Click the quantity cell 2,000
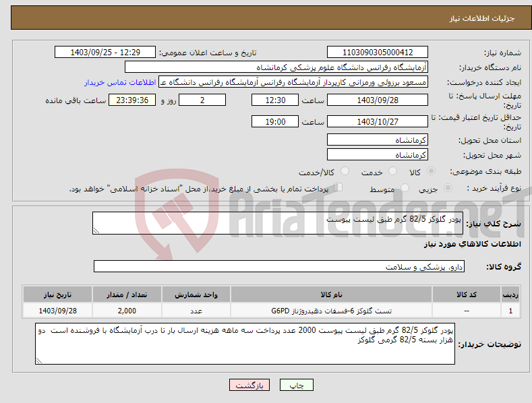The height and width of the screenshot is (403, 532). click(x=127, y=311)
